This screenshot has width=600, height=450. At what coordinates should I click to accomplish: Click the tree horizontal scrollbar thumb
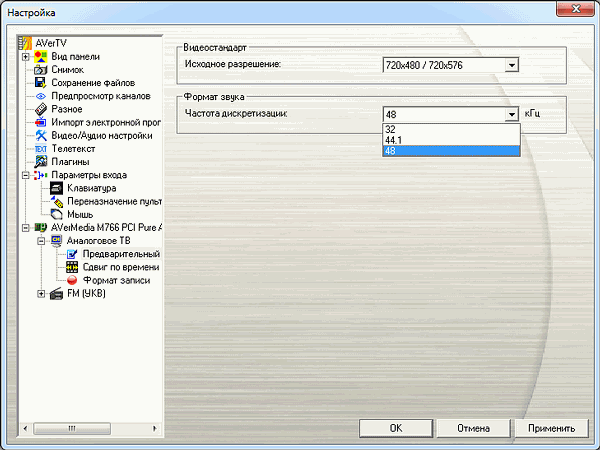pyautogui.click(x=72, y=429)
